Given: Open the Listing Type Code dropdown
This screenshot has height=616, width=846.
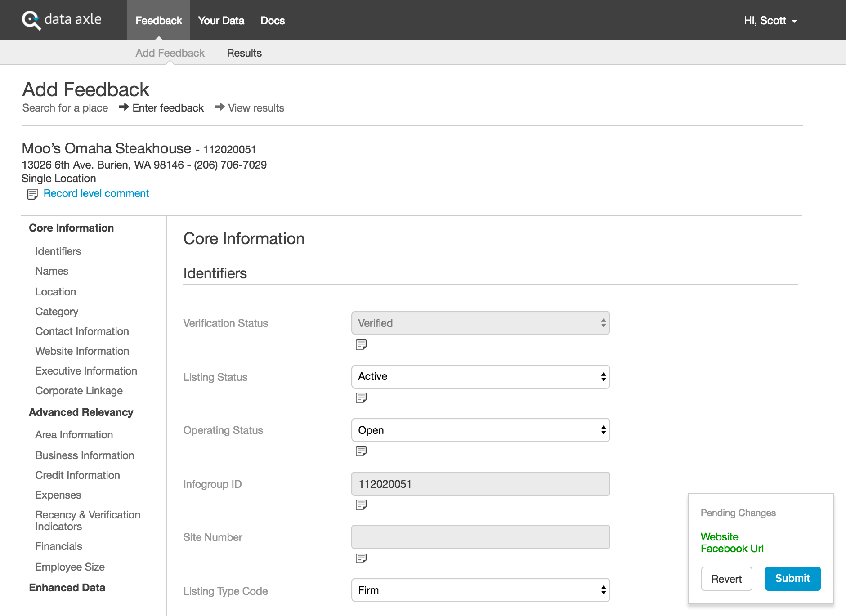Looking at the screenshot, I should click(480, 590).
